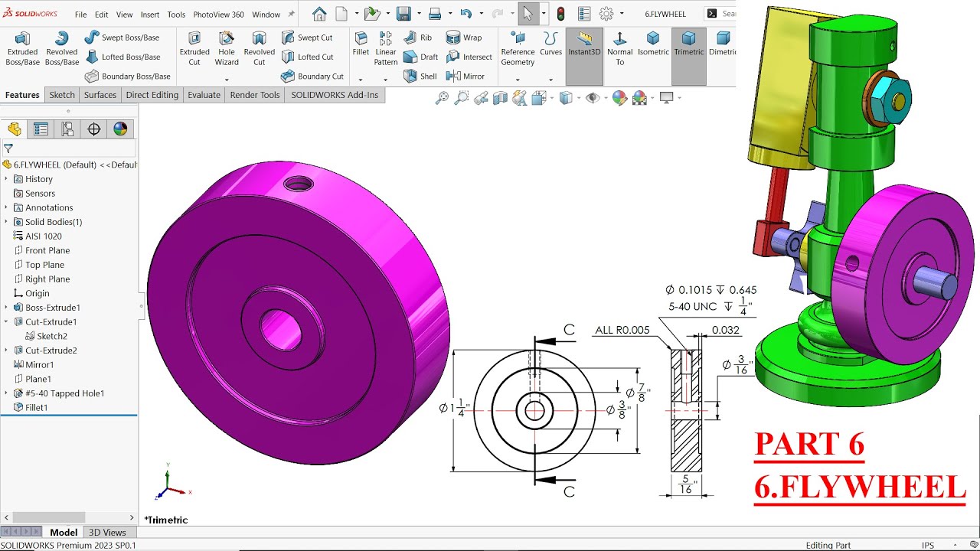
Task: Choose the Wrap tool
Action: click(x=464, y=37)
